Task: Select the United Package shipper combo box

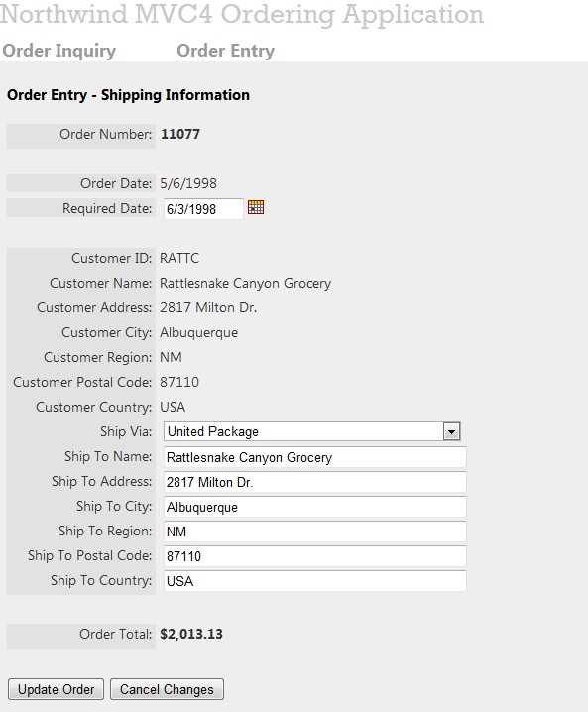Action: [x=312, y=431]
